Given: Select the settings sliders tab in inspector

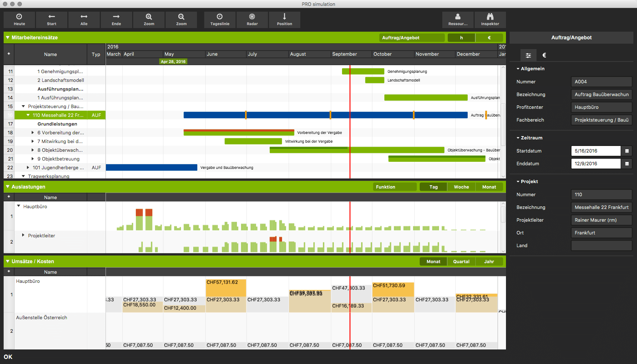Looking at the screenshot, I should click(x=528, y=55).
